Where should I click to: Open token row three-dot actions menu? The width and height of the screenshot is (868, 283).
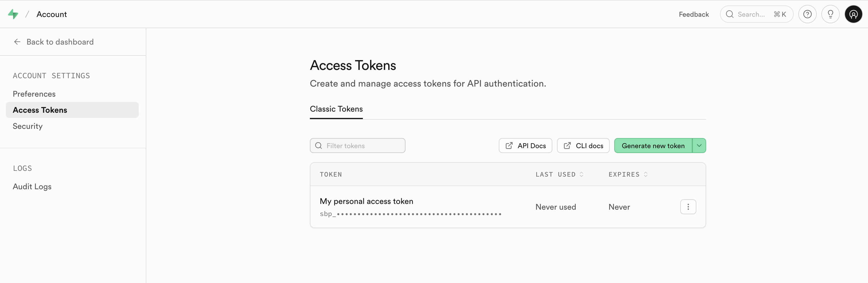tap(688, 207)
